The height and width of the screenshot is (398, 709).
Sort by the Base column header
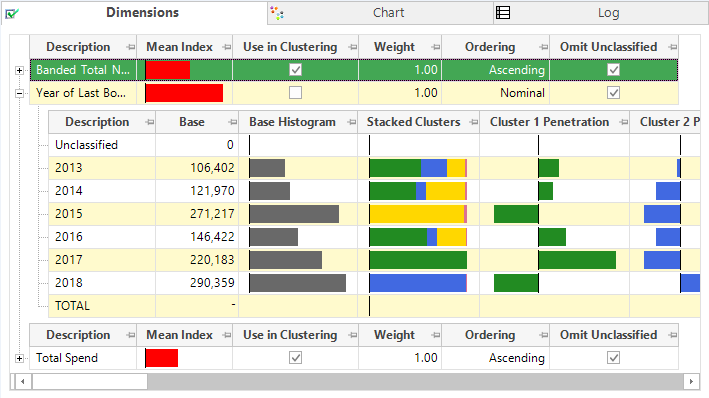point(192,122)
